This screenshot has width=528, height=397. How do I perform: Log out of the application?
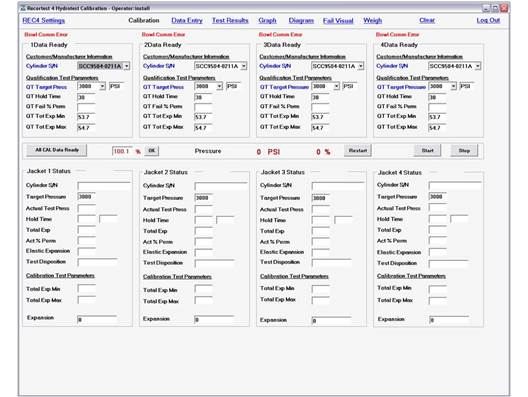pyautogui.click(x=488, y=20)
